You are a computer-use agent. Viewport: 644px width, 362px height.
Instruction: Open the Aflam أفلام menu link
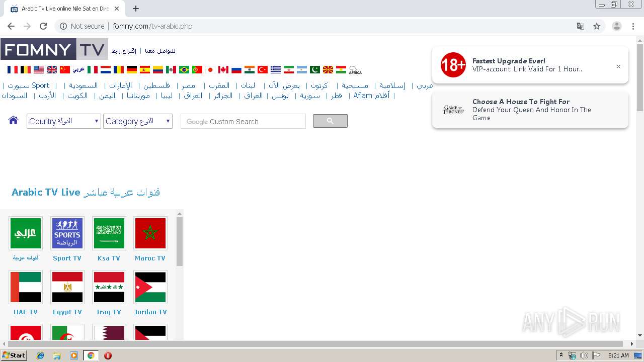pyautogui.click(x=371, y=96)
